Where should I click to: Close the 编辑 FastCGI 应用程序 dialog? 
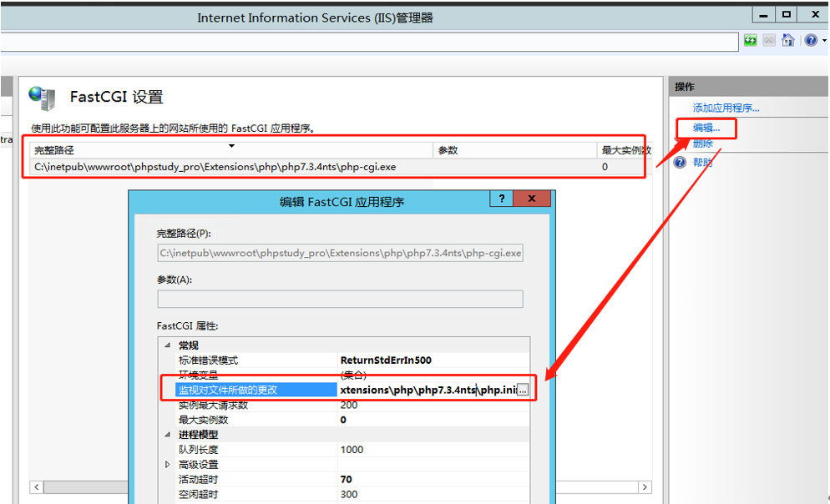532,199
